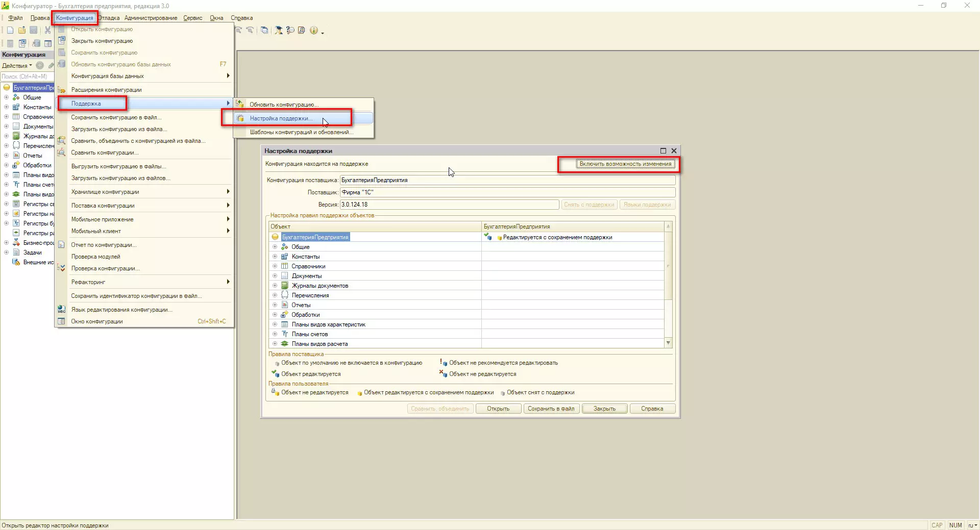
Task: Click the Поставщик field with Фирма "1С"
Action: [507, 192]
